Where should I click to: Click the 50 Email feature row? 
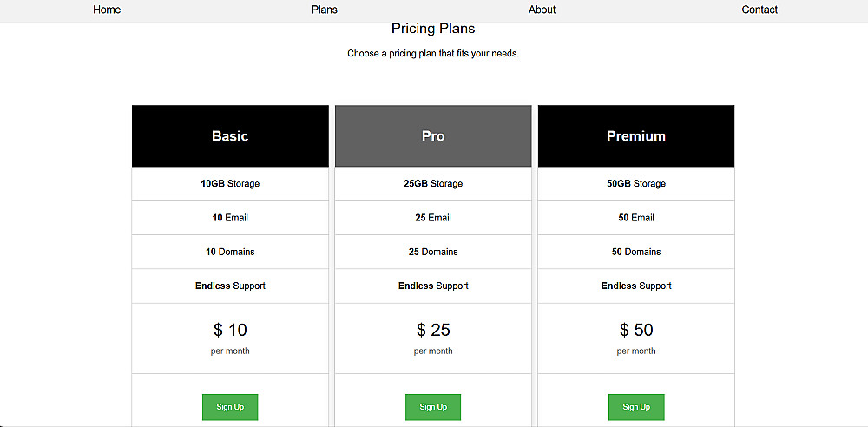tap(636, 218)
